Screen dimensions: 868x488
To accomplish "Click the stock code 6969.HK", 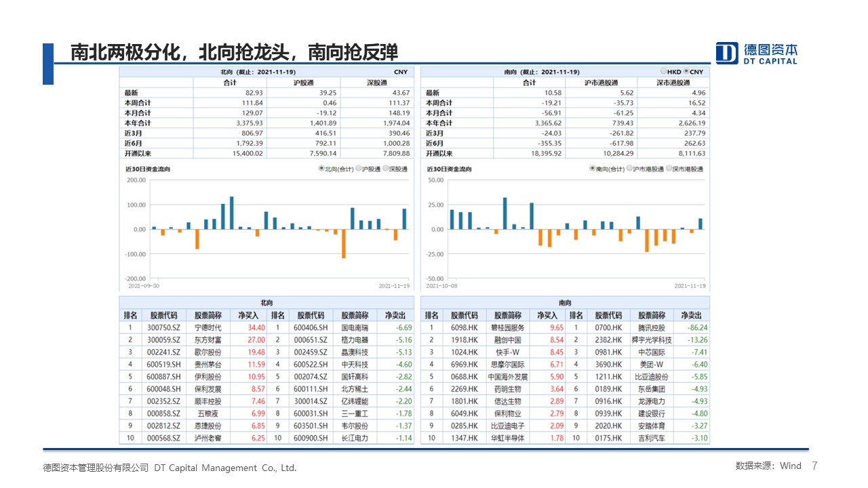I will click(x=465, y=365).
